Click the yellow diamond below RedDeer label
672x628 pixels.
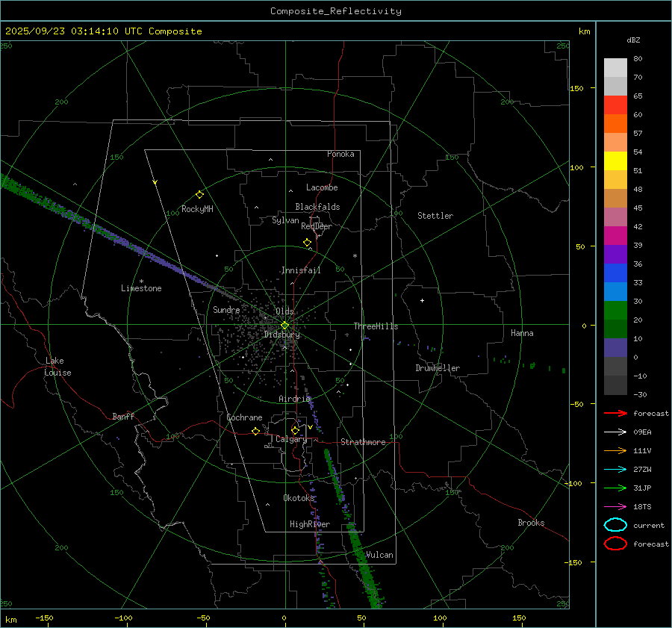pos(307,243)
